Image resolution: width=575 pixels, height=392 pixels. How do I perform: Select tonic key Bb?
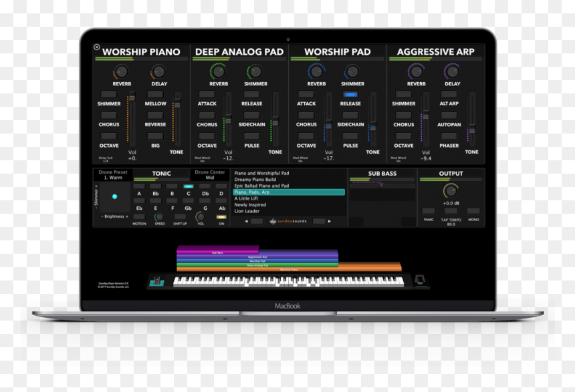156,186
